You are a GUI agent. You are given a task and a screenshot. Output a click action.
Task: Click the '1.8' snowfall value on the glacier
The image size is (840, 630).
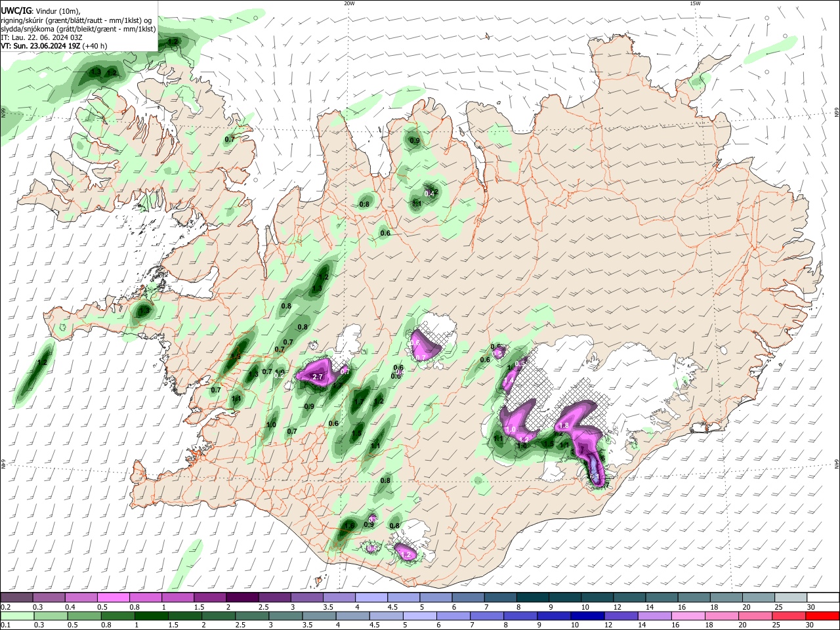tap(563, 426)
